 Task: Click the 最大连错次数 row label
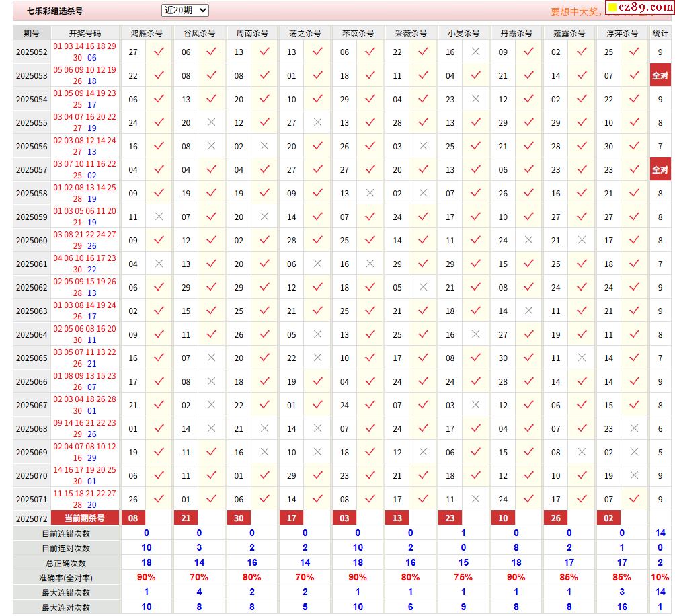pyautogui.click(x=66, y=592)
